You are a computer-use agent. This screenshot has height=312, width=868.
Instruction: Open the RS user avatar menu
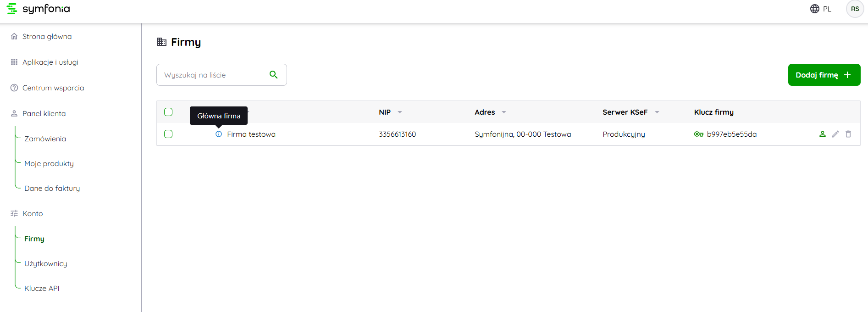tap(854, 9)
